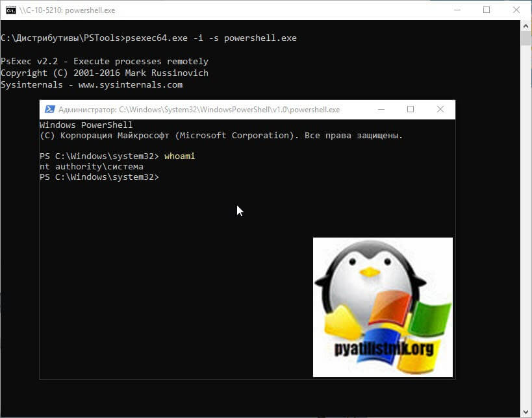Click the title text \\C-10-5210: powershell.exe
532x418 pixels.
[x=67, y=10]
